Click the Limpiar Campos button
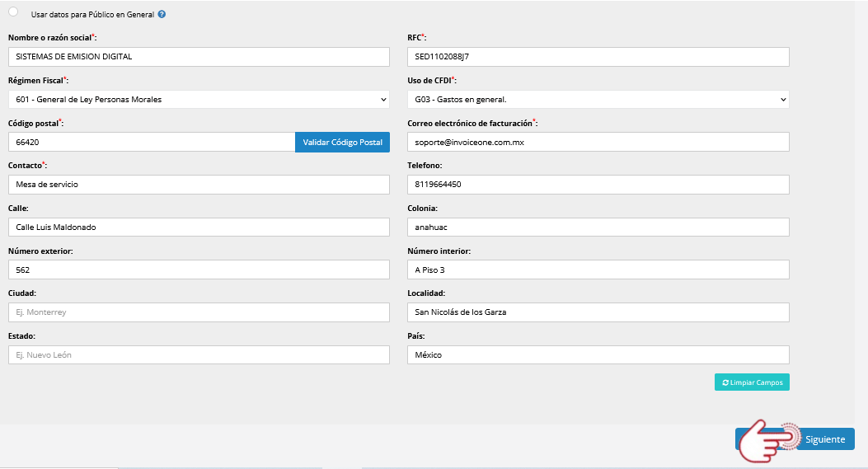 coord(752,382)
